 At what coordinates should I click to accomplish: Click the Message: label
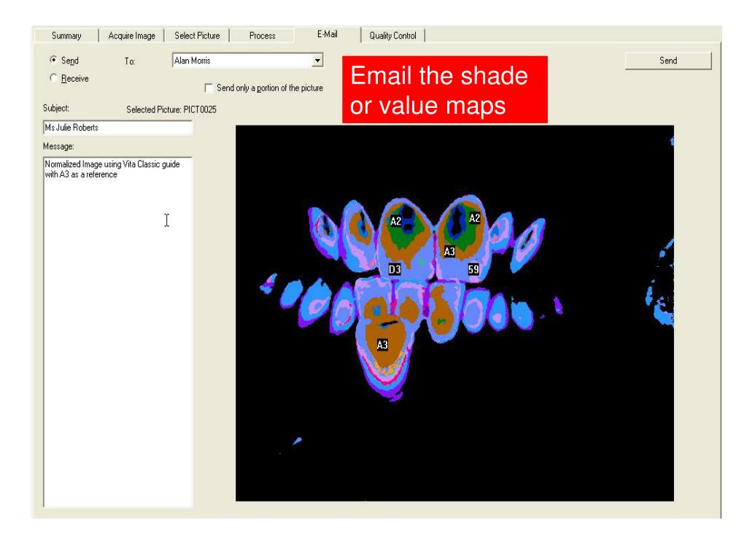point(58,146)
